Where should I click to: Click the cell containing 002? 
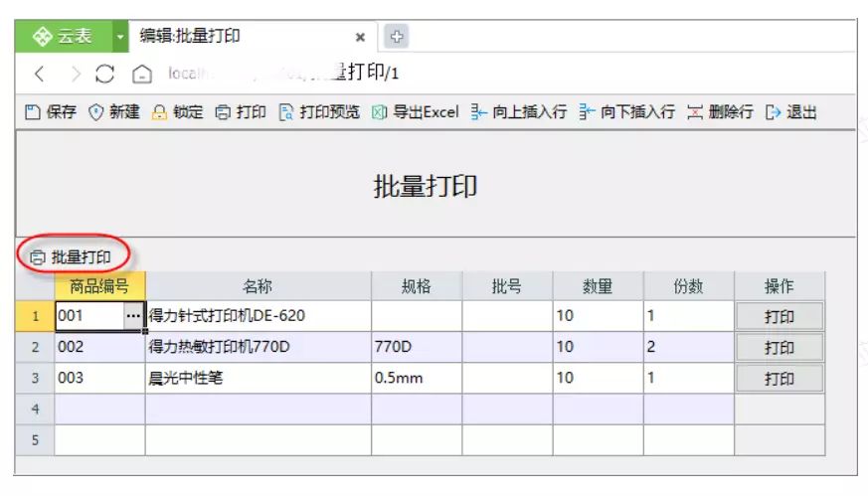pyautogui.click(x=99, y=347)
